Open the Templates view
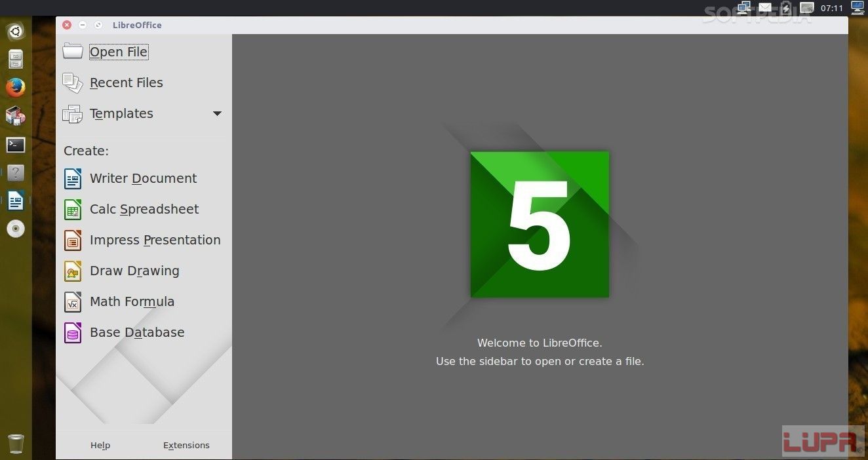This screenshot has width=868, height=460. [108, 113]
